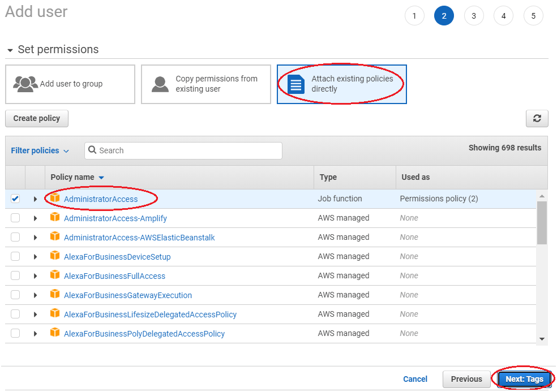Click the person icon in Copy permissions card
This screenshot has height=392, width=557.
[160, 84]
